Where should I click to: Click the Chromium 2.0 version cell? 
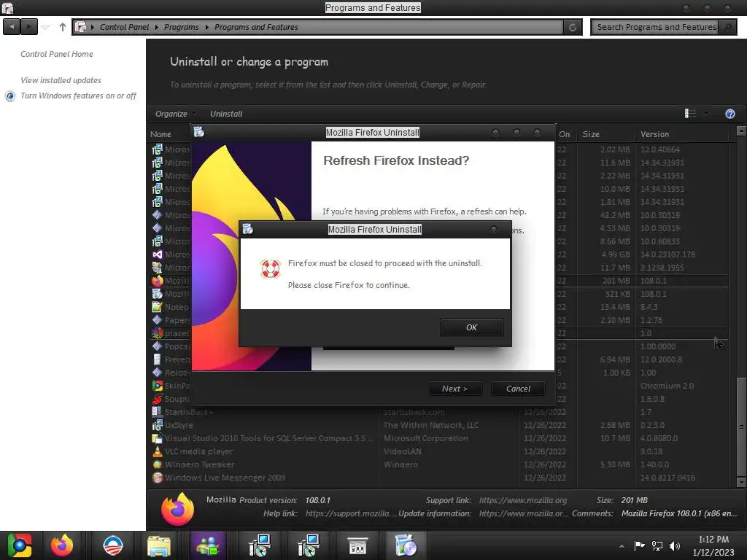coord(667,386)
